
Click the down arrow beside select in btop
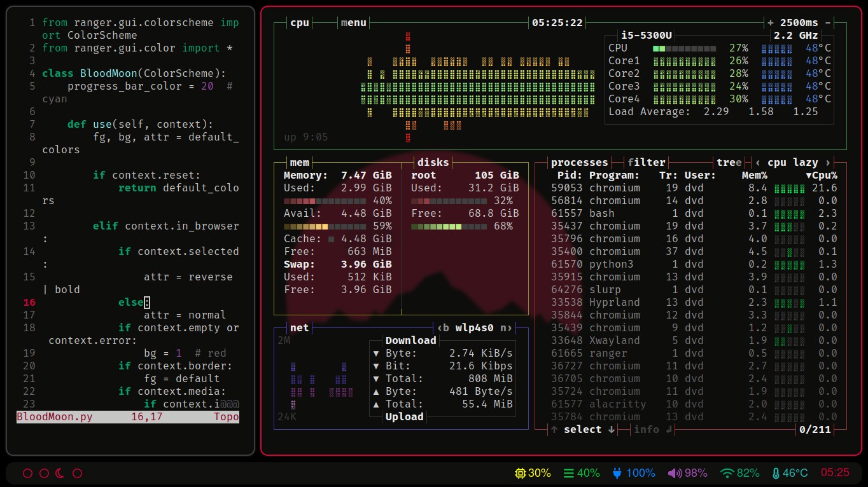click(612, 429)
